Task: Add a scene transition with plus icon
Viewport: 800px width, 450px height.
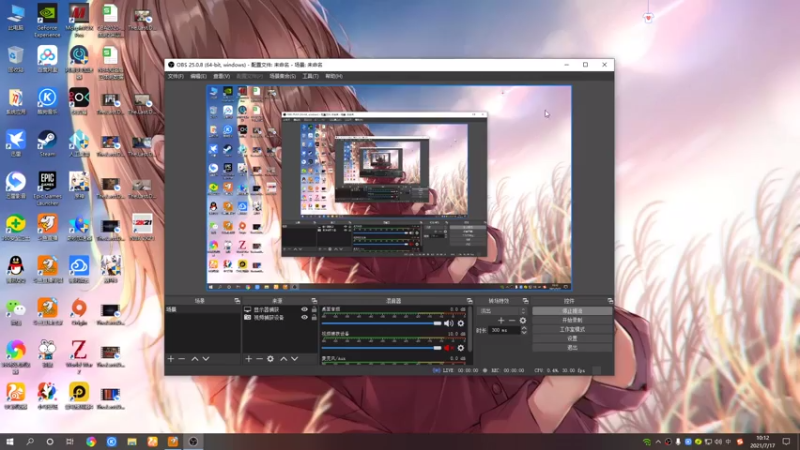Action: tap(501, 320)
